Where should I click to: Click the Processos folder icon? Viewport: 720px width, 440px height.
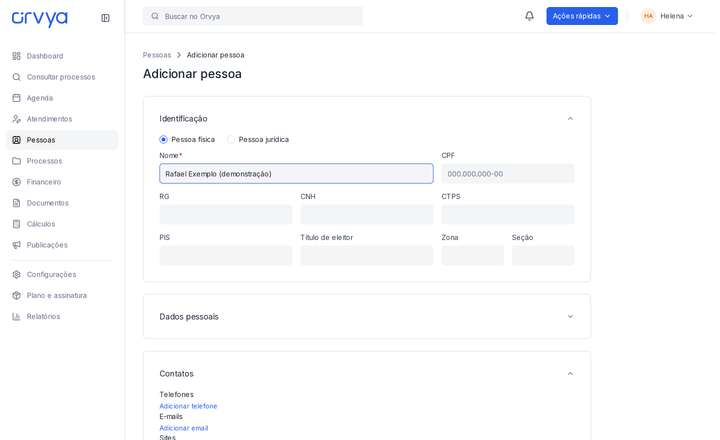[17, 161]
